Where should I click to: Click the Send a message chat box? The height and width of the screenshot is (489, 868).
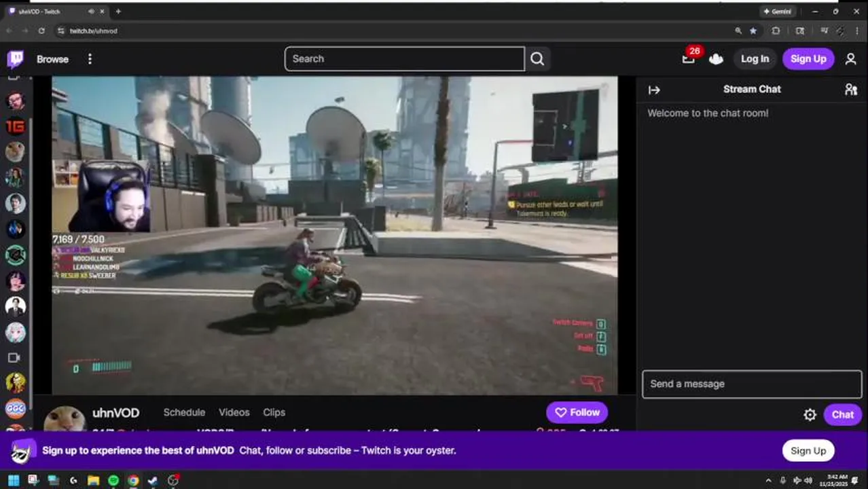click(x=752, y=384)
